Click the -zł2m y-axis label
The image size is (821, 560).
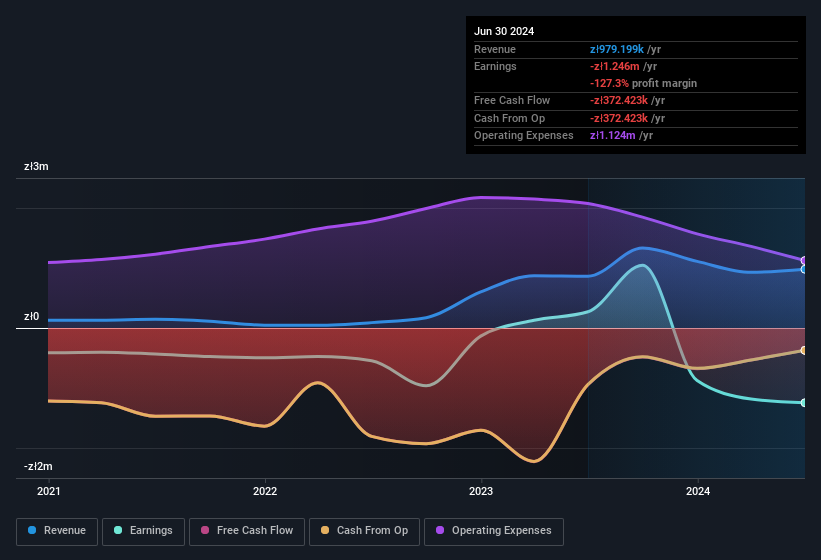click(38, 466)
